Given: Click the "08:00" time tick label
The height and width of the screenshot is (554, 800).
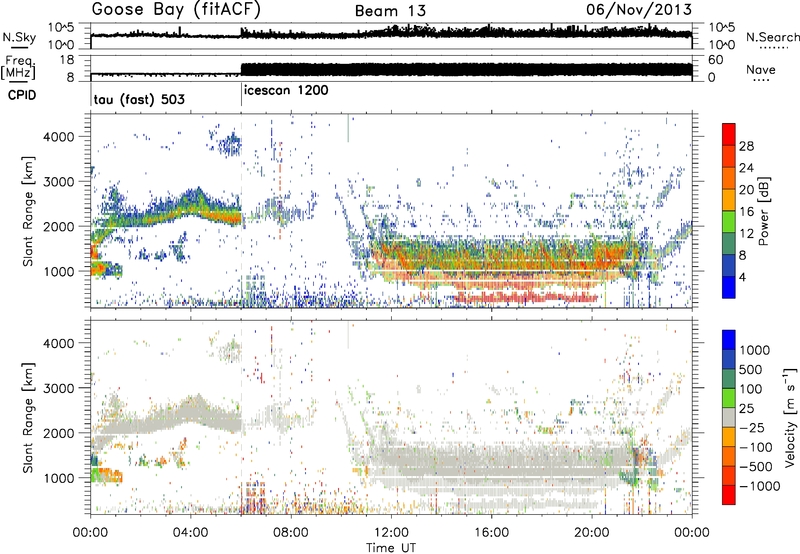Looking at the screenshot, I should click(291, 533).
